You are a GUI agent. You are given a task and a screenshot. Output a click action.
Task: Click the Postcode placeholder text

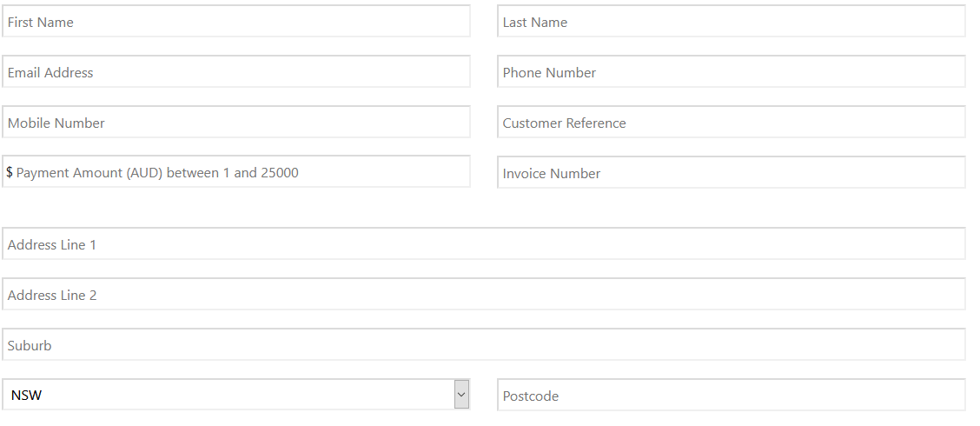coord(531,396)
